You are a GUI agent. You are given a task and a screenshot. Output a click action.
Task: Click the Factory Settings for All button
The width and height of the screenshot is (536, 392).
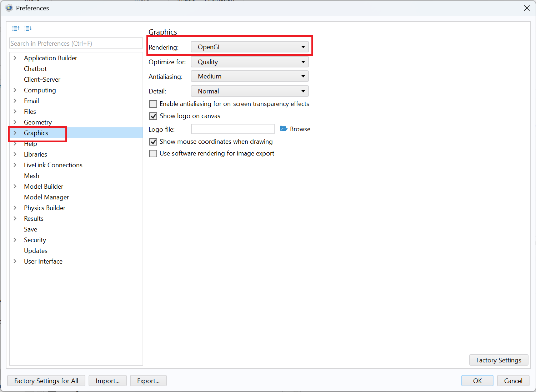tap(46, 381)
